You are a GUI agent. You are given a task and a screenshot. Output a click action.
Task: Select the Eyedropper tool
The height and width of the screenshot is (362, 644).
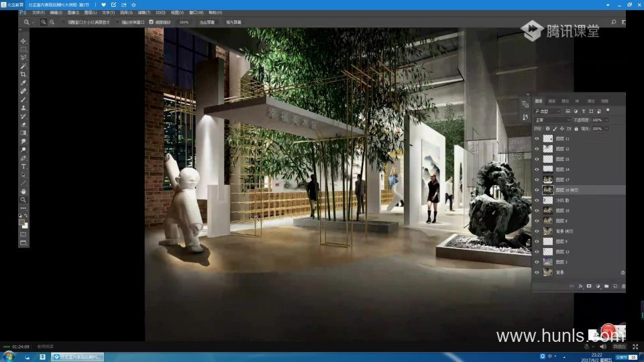tap(23, 83)
